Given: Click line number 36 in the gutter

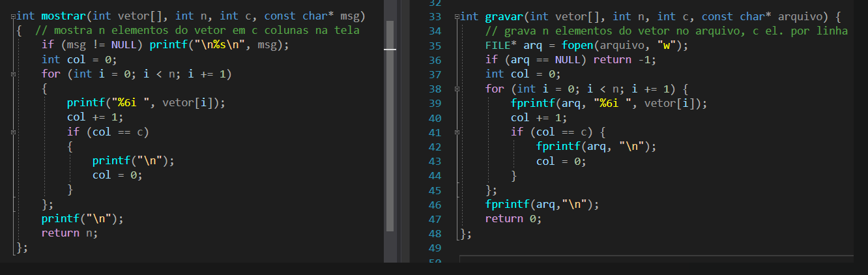Looking at the screenshot, I should click(x=435, y=60).
